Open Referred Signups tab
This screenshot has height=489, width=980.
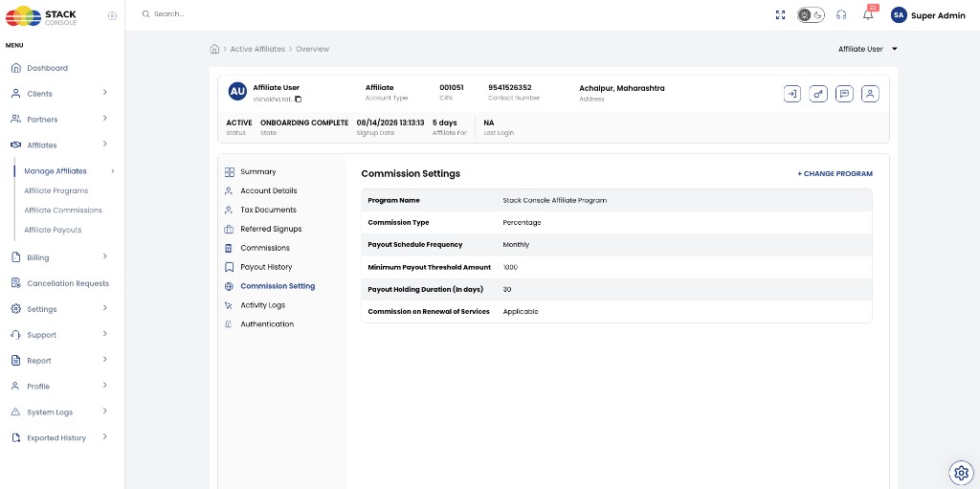[x=271, y=229]
